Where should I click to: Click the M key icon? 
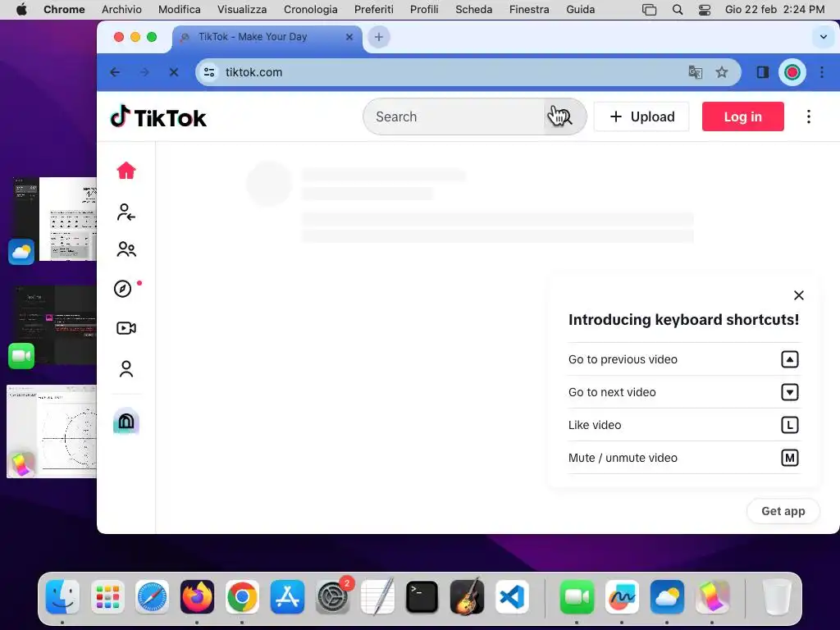[790, 458]
